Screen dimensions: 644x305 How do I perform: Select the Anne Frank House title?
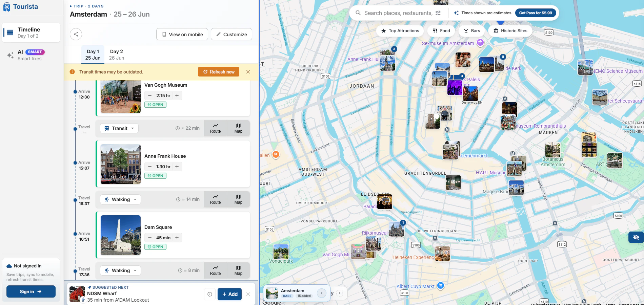pos(165,156)
